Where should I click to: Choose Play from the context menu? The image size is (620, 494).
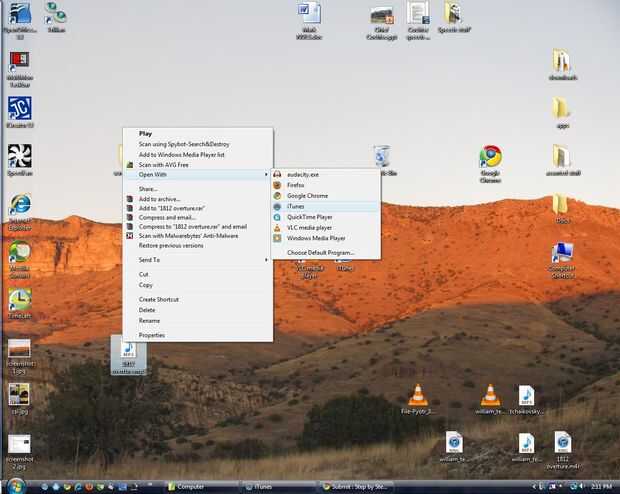198,134
